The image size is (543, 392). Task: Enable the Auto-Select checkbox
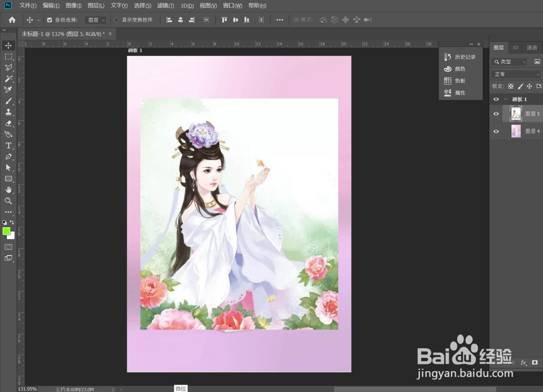pyautogui.click(x=50, y=20)
